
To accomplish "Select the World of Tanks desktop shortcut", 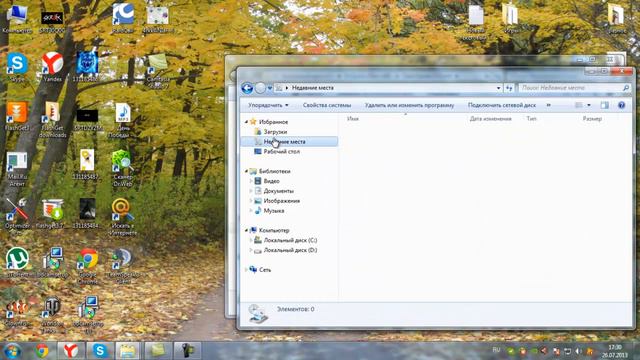I will [x=52, y=315].
